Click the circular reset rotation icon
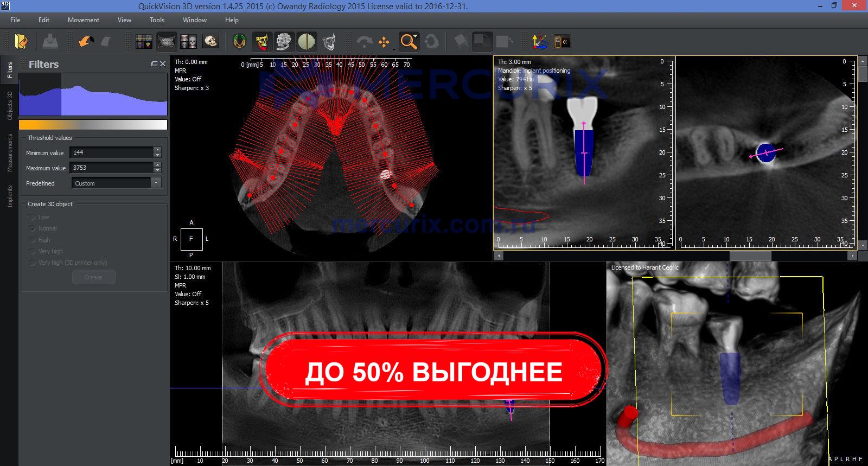The image size is (868, 466). (x=432, y=41)
